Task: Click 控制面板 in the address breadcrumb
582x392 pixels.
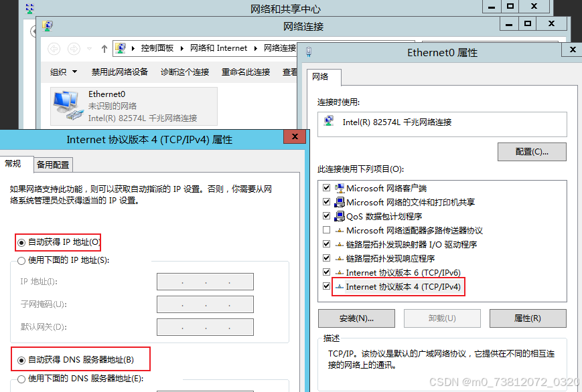Action: click(x=157, y=48)
